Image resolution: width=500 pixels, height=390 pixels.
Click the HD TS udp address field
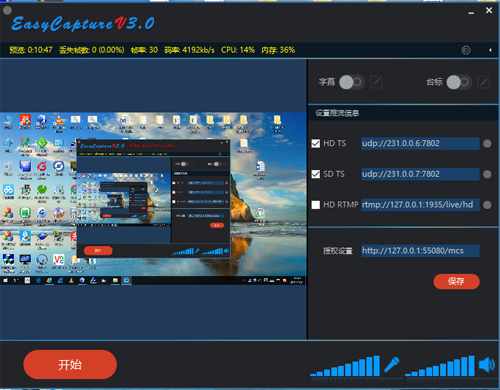420,143
